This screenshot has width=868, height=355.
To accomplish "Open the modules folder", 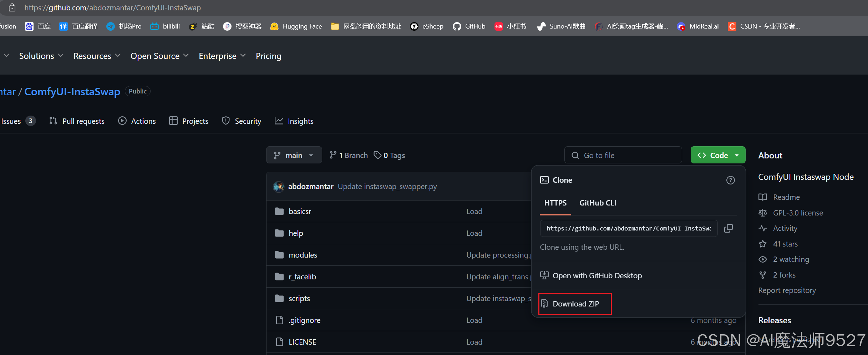I will click(303, 255).
